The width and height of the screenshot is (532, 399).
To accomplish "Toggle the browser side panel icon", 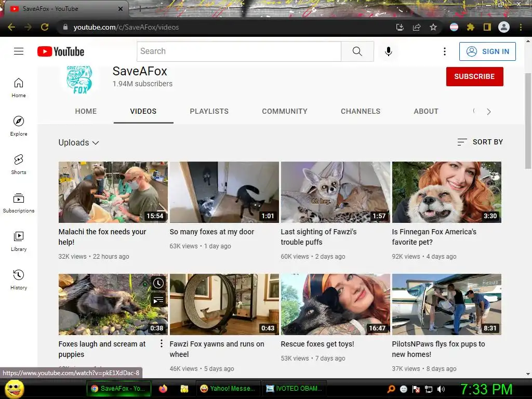I will (487, 27).
